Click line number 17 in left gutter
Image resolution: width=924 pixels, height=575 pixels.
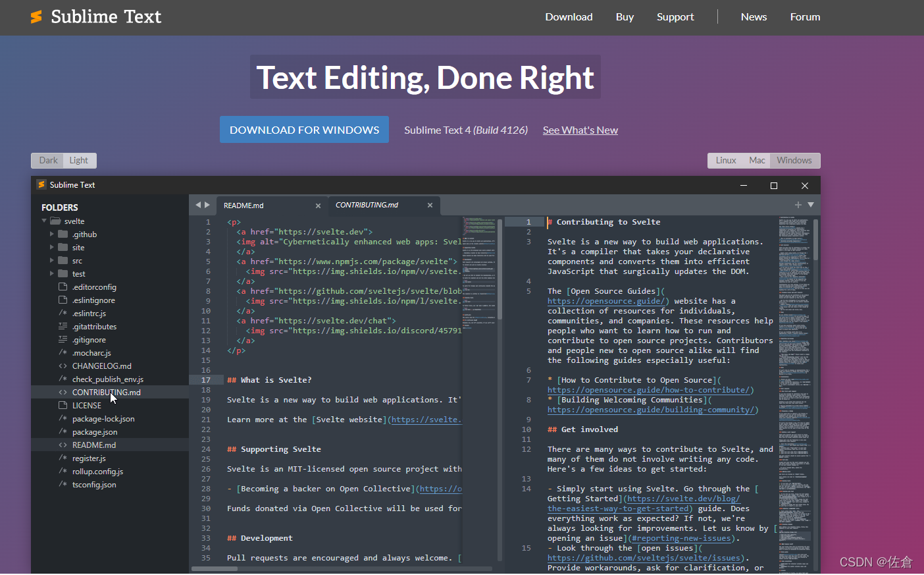tap(206, 380)
